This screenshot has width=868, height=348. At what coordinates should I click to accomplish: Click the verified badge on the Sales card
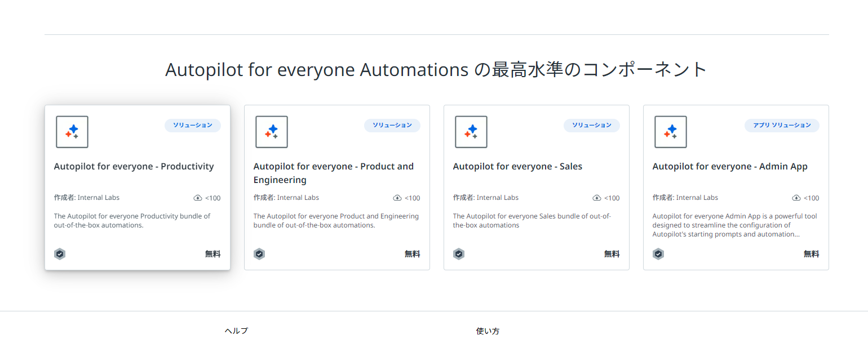tap(459, 253)
